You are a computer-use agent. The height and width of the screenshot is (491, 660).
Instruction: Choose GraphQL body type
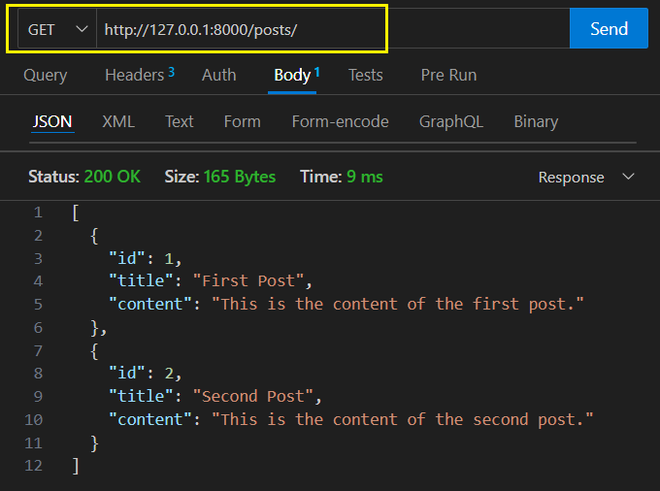(x=451, y=121)
